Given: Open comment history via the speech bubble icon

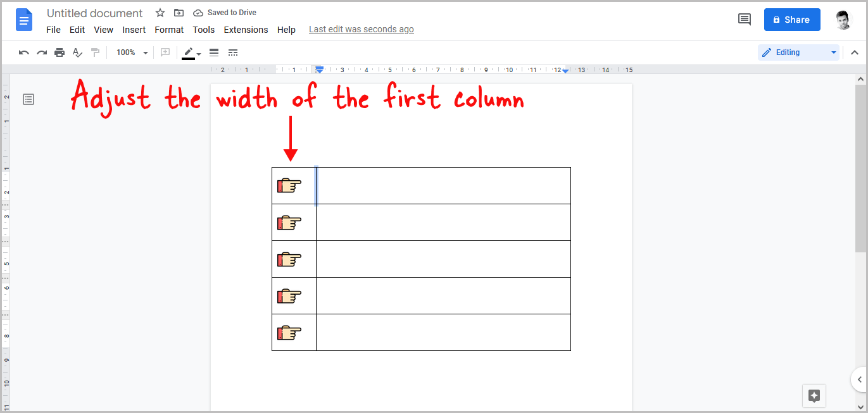Looking at the screenshot, I should (x=744, y=19).
